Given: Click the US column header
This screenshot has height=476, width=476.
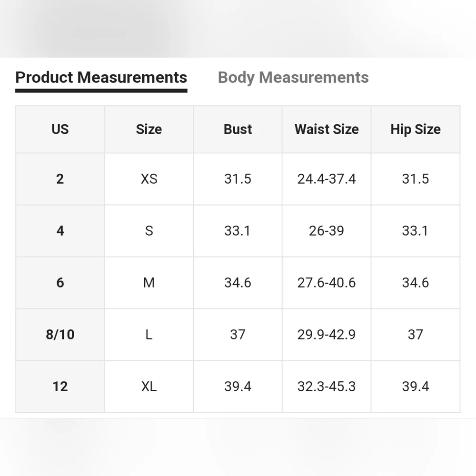Looking at the screenshot, I should [x=60, y=129].
